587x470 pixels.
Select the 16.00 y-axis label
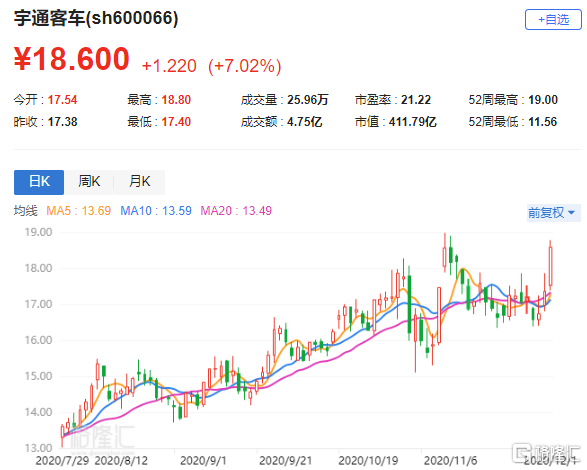38,340
